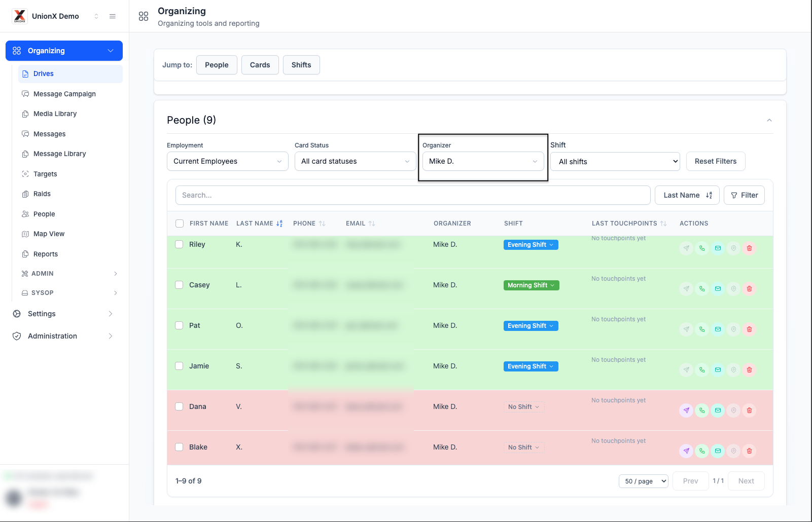Screen dimensions: 812x522
Task: Jump to the Cards section
Action: click(260, 65)
